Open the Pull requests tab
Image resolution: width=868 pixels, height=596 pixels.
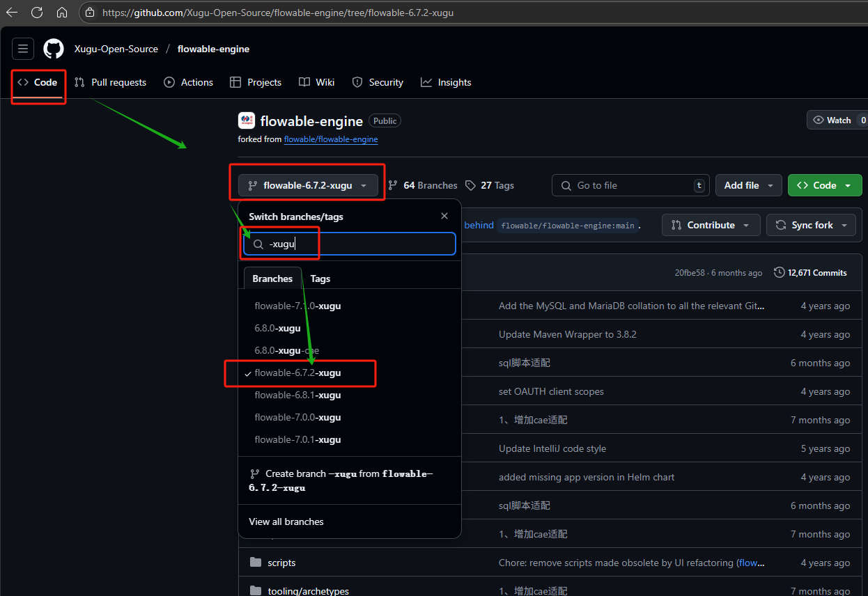(111, 82)
